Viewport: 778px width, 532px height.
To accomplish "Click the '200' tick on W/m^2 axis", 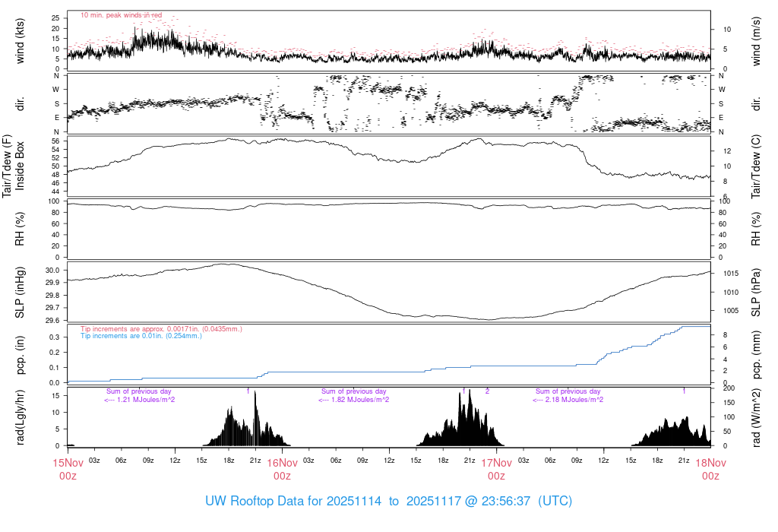I will 729,388.
